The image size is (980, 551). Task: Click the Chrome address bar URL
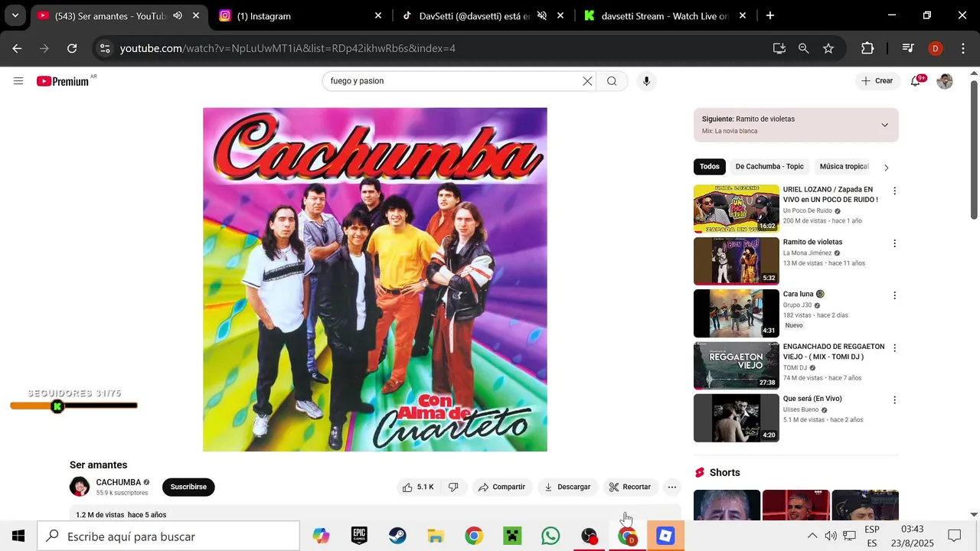288,48
